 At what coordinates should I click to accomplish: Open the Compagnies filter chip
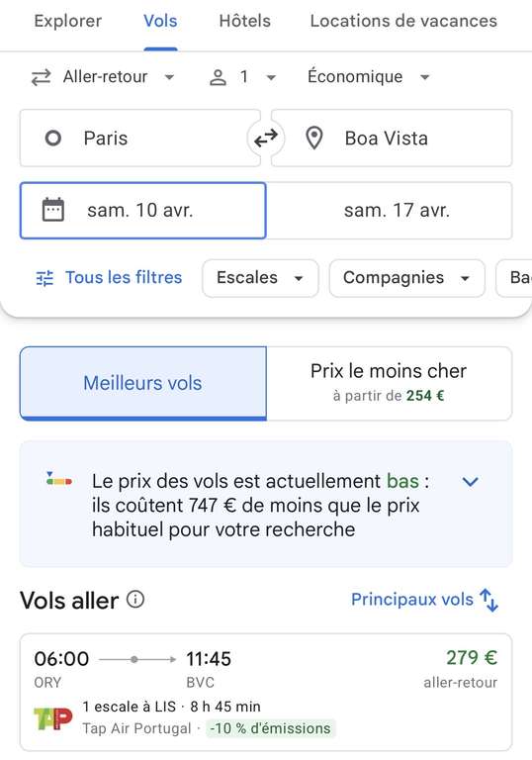coord(407,278)
